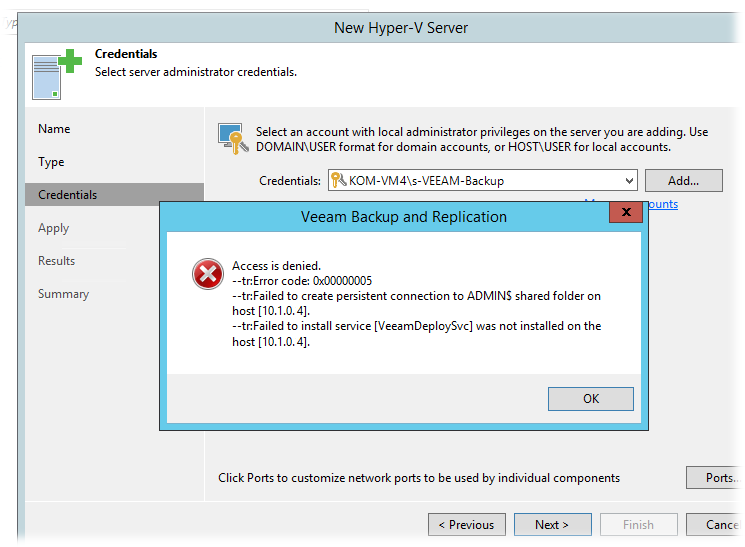Click the key icon in Credentials field
745x547 pixels.
click(x=338, y=180)
